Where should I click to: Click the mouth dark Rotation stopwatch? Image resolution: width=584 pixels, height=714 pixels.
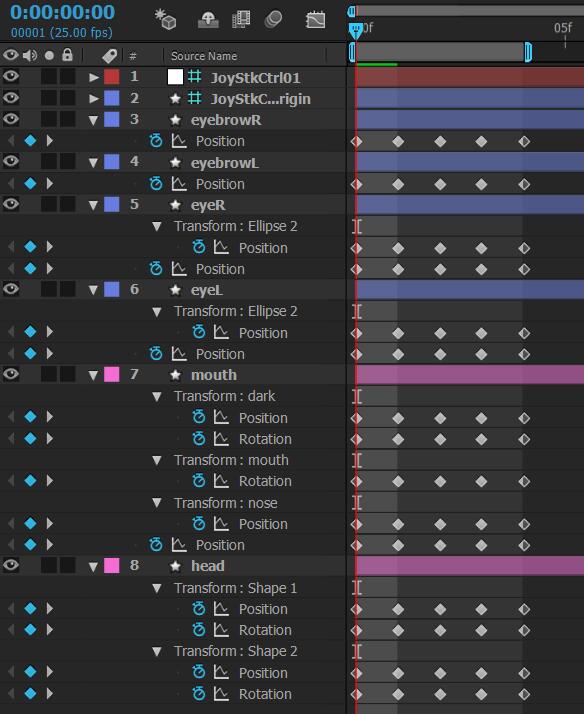pos(198,439)
